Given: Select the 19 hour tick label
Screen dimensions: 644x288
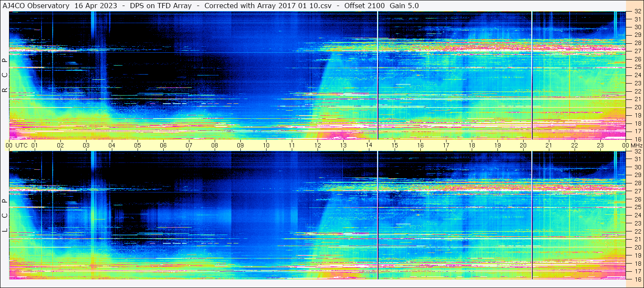Looking at the screenshot, I should click(497, 145).
